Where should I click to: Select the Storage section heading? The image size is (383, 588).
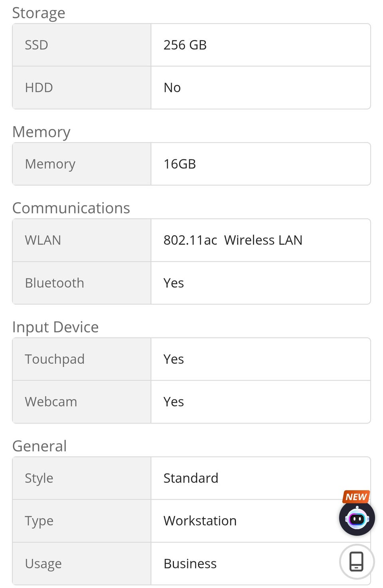[39, 13]
